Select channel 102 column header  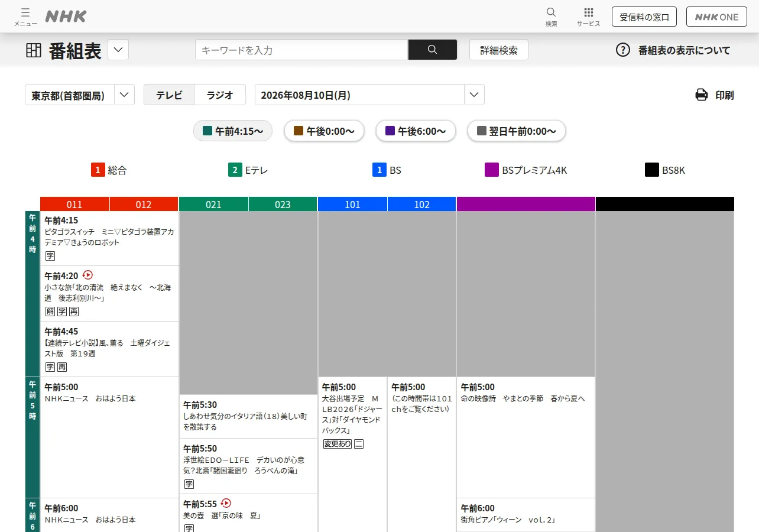pyautogui.click(x=421, y=204)
